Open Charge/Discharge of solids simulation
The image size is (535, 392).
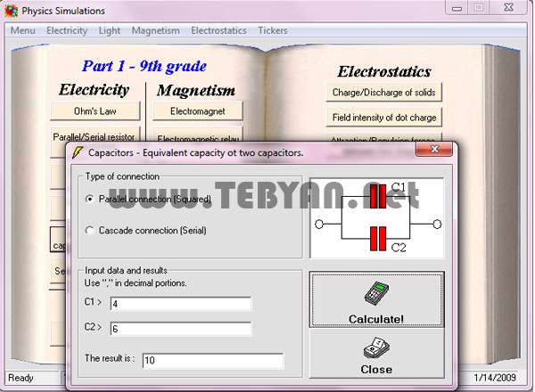(383, 93)
